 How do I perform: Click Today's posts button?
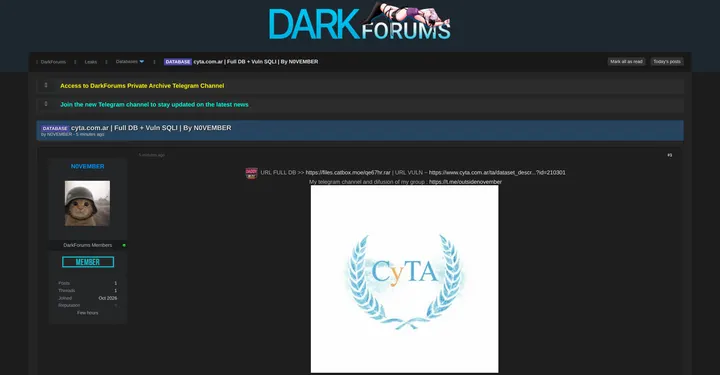667,62
